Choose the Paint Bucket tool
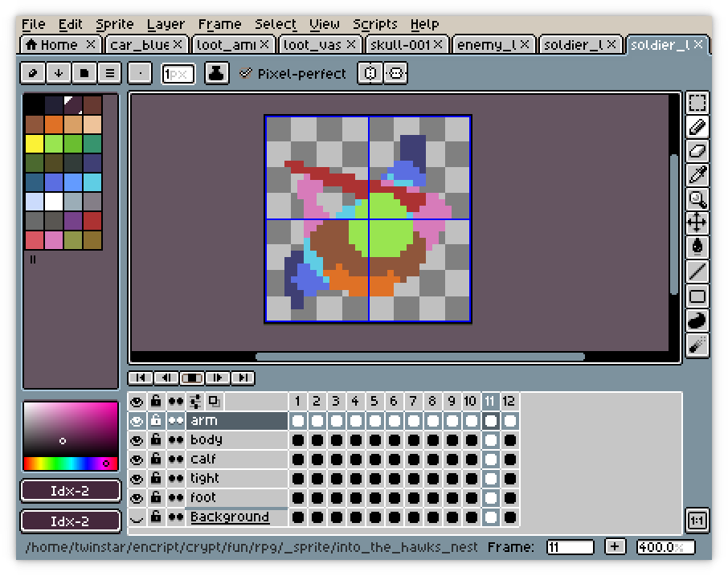Screen dimensions: 728x576 [x=697, y=247]
